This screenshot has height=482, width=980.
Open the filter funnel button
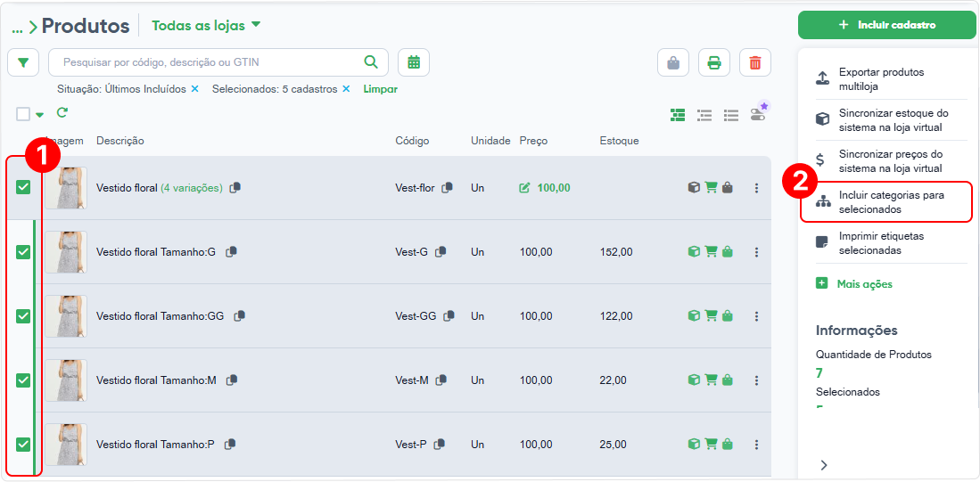tap(23, 62)
